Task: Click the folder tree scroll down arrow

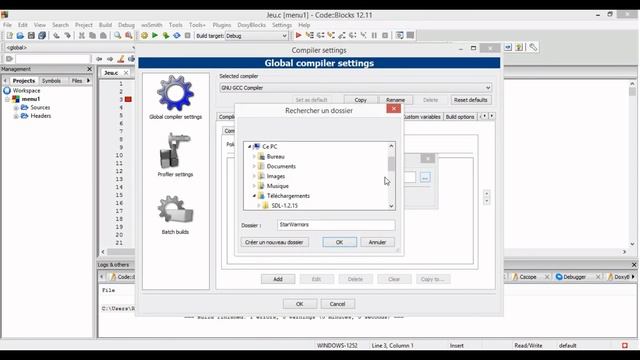Action: pos(391,206)
